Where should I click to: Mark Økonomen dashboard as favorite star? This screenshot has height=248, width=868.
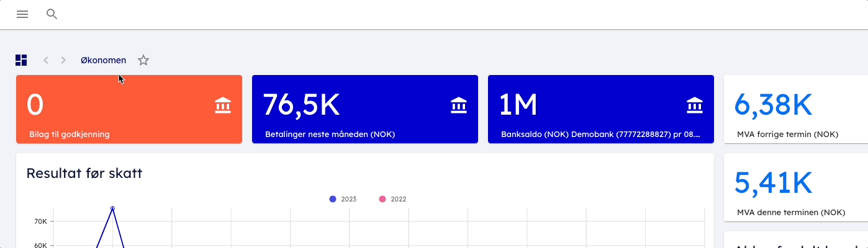tap(143, 60)
